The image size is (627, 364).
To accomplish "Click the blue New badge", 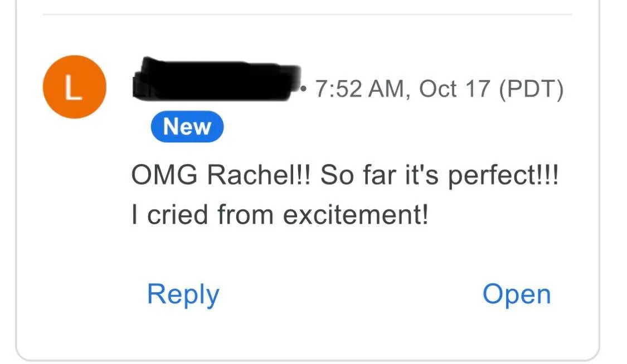I will click(x=187, y=126).
